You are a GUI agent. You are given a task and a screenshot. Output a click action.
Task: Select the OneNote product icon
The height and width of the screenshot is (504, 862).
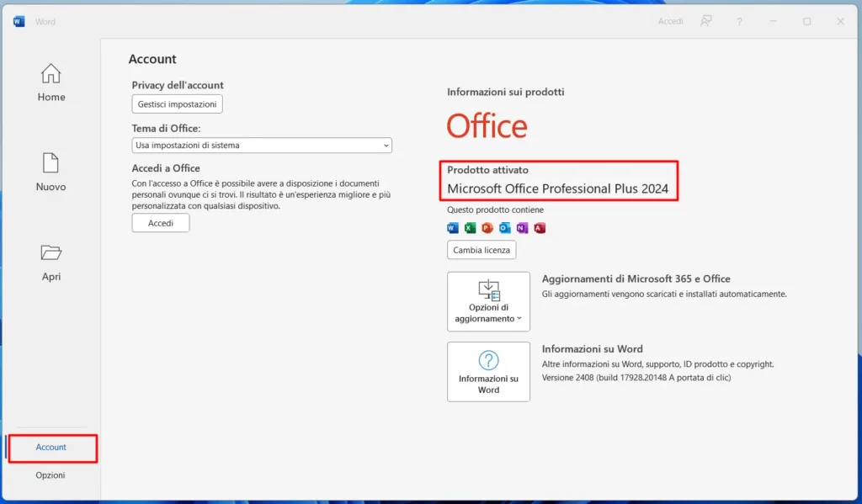click(523, 227)
